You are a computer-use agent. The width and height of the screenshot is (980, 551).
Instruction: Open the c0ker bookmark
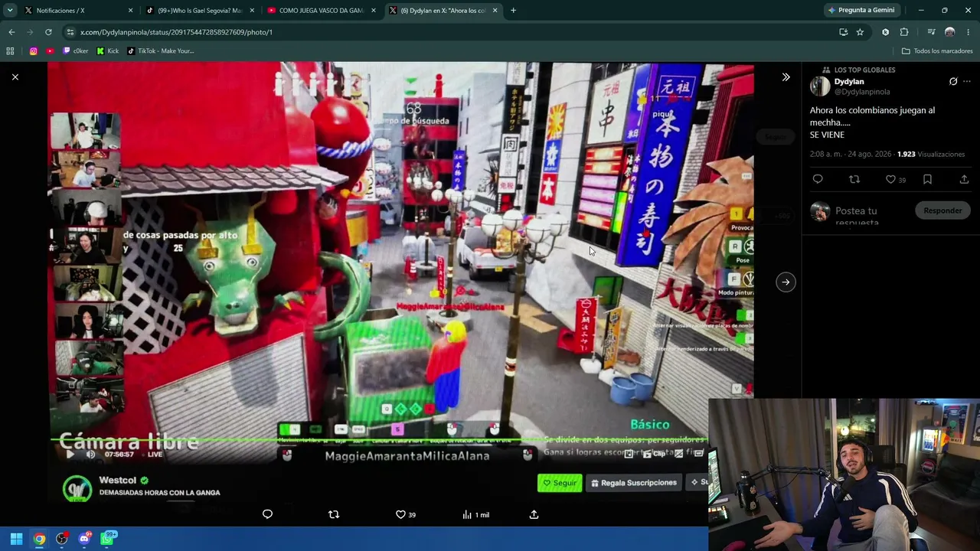coord(76,51)
